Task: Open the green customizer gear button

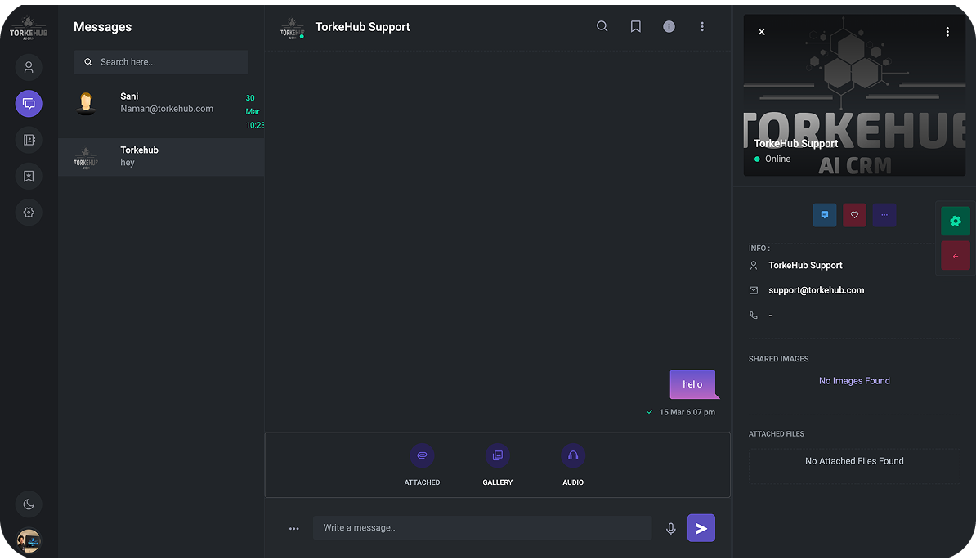Action: click(x=956, y=222)
